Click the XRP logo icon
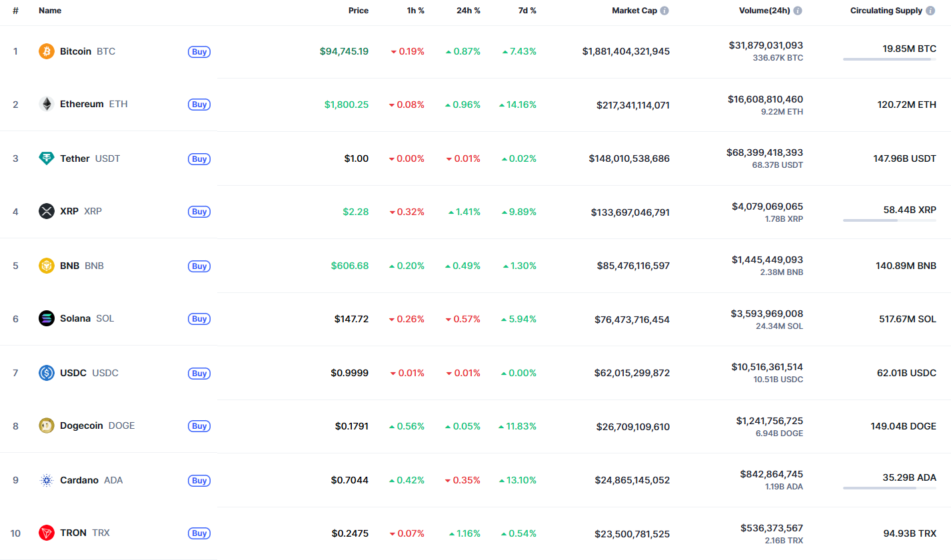Viewport: 951px width, 560px height. (47, 211)
